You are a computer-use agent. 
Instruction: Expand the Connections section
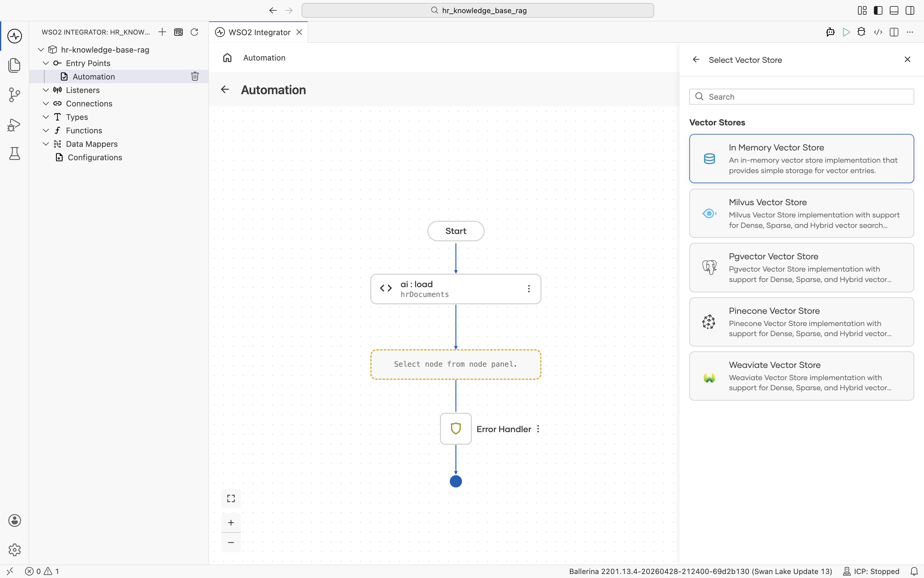[x=46, y=104]
